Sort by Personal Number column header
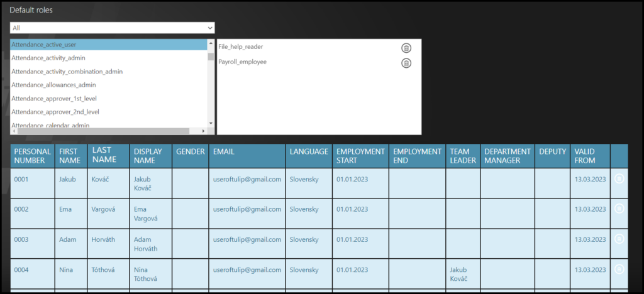The image size is (644, 294). click(33, 156)
